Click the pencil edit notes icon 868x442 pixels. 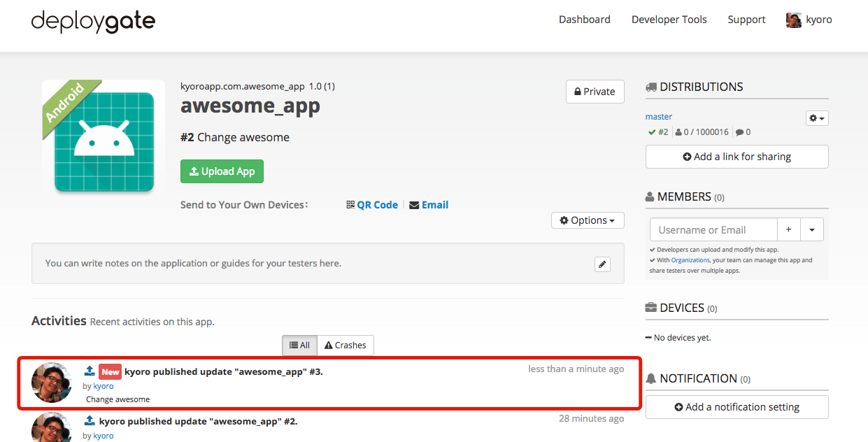pos(602,264)
